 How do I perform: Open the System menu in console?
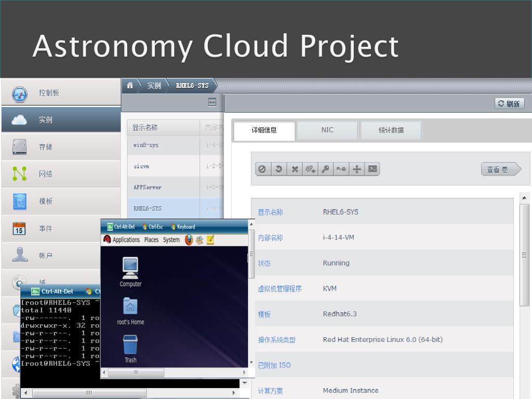[x=171, y=240]
